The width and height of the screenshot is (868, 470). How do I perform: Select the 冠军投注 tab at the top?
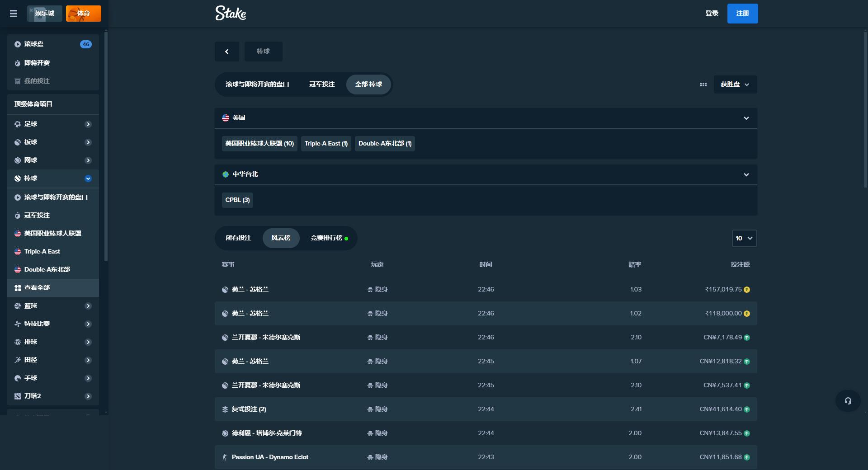click(x=322, y=85)
